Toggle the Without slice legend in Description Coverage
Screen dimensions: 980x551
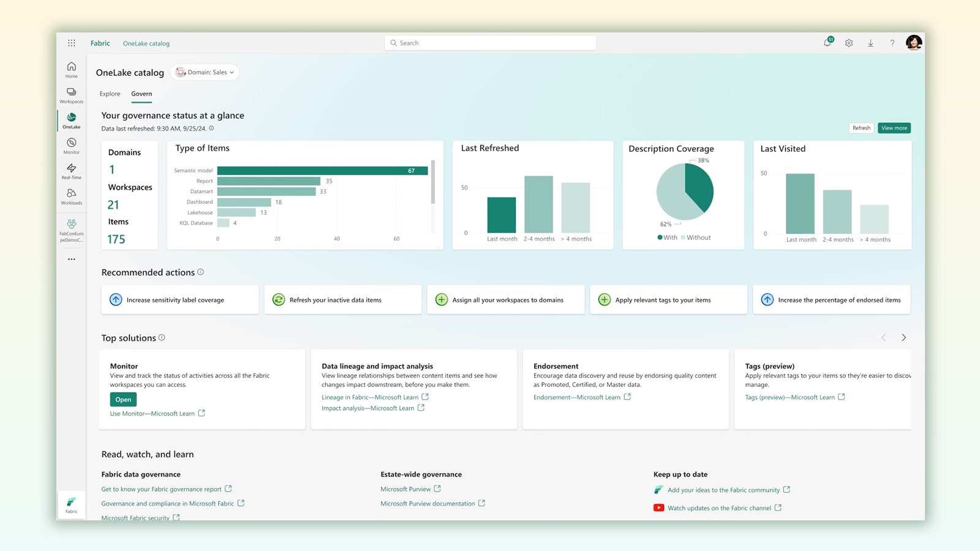coord(697,238)
